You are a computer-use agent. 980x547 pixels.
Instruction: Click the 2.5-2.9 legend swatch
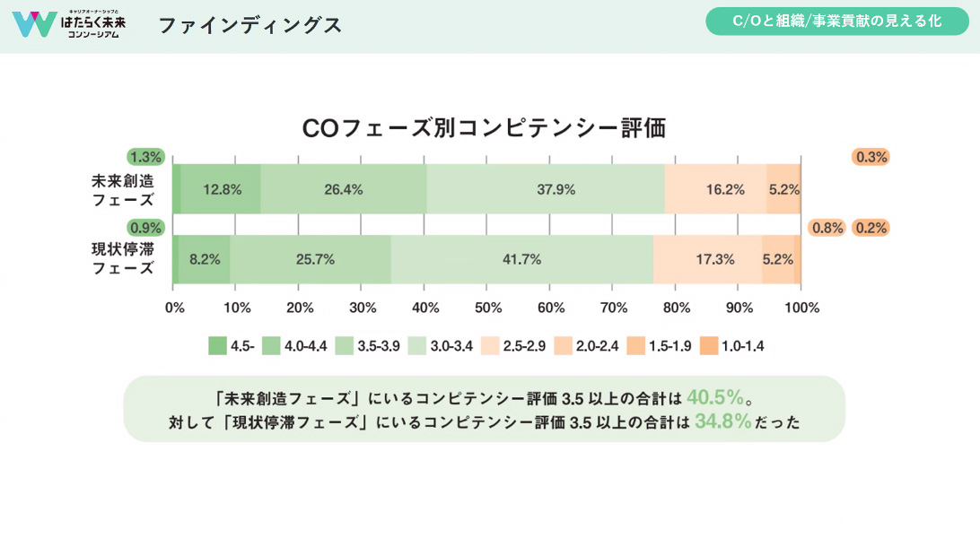point(490,345)
